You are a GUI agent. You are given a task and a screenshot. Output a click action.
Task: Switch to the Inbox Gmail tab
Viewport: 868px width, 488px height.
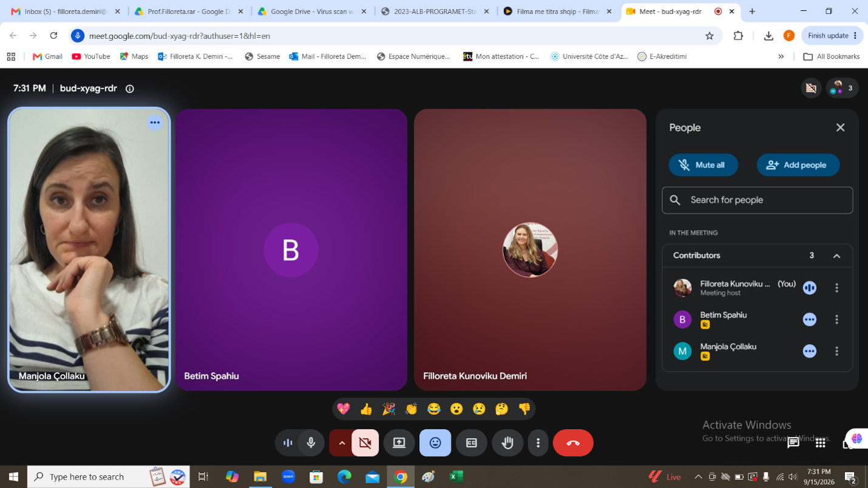point(66,12)
